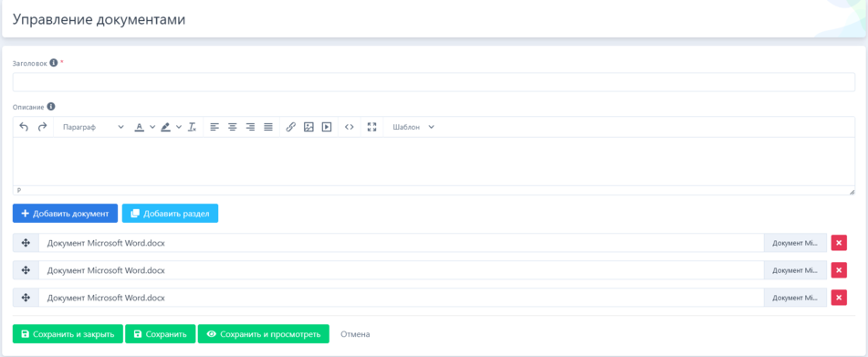This screenshot has height=357, width=868.
Task: Toggle fullscreen mode for the editor
Action: point(372,127)
